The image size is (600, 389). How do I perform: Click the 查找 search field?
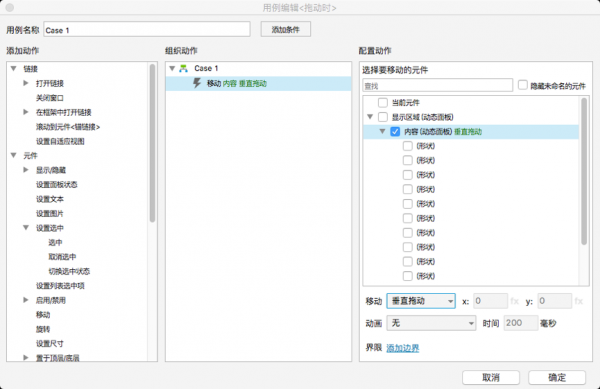click(x=437, y=85)
